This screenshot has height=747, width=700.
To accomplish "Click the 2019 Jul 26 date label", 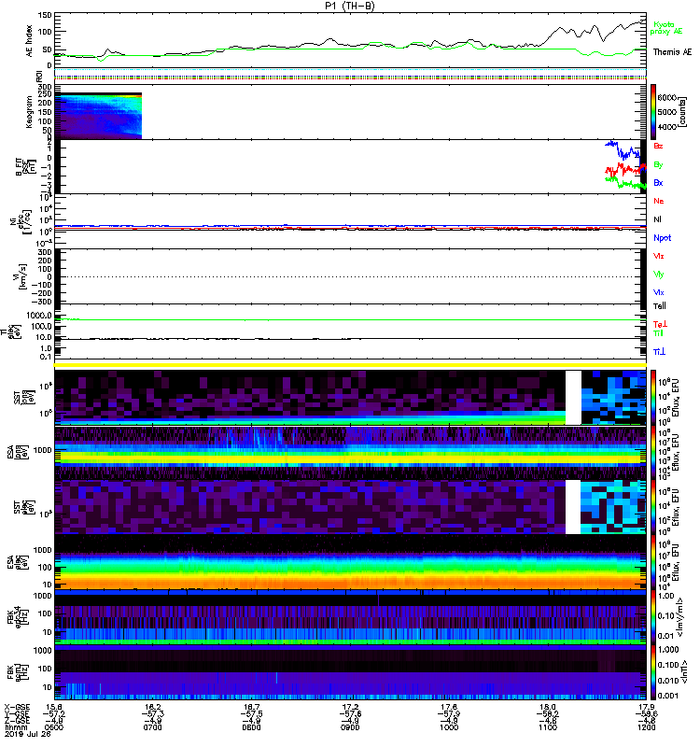I will (x=28, y=734).
